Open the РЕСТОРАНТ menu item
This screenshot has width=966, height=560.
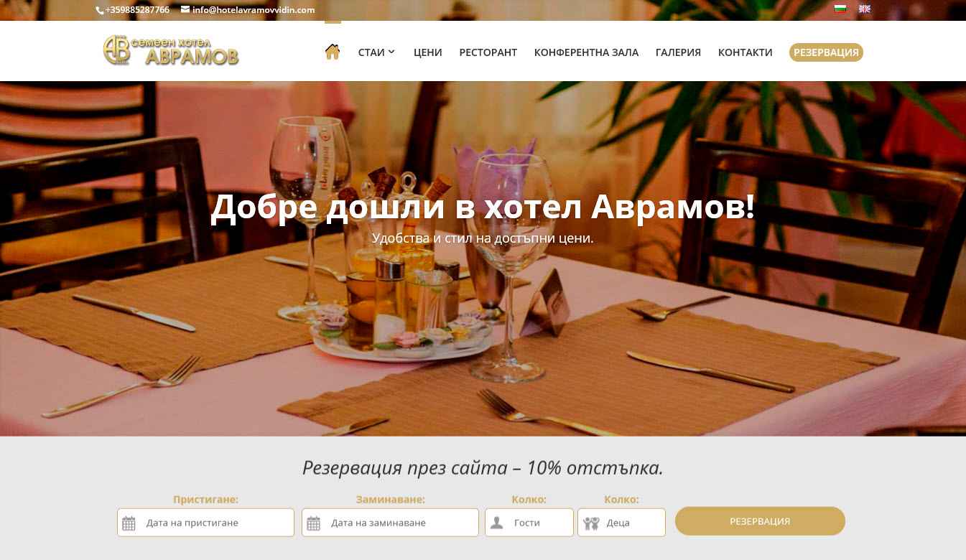click(488, 52)
